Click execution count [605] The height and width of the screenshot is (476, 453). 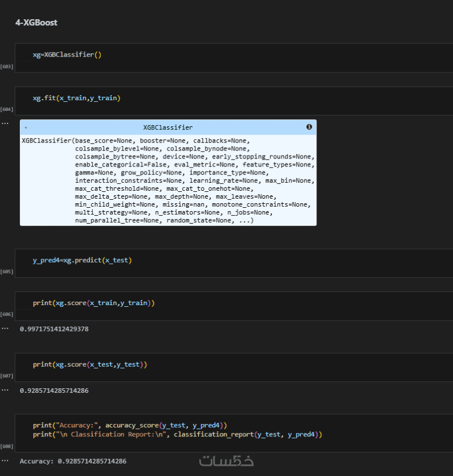7,272
